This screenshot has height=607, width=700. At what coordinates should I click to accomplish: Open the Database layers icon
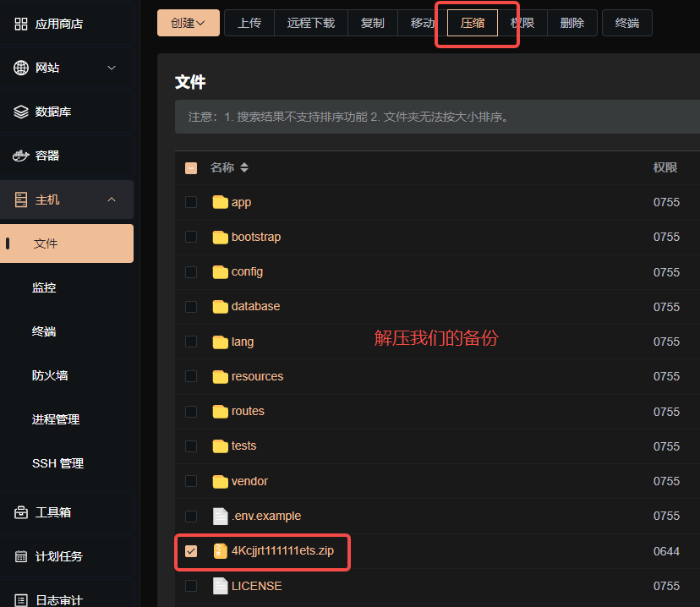[x=21, y=112]
